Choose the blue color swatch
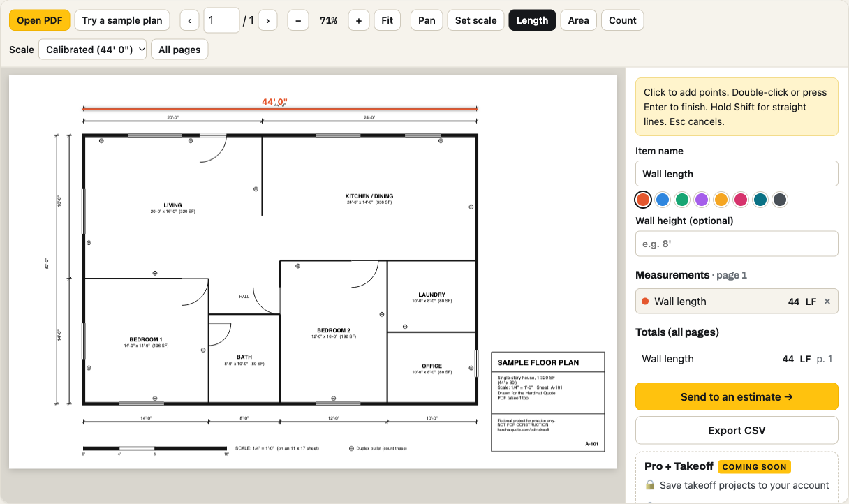This screenshot has width=849, height=504. [x=663, y=200]
